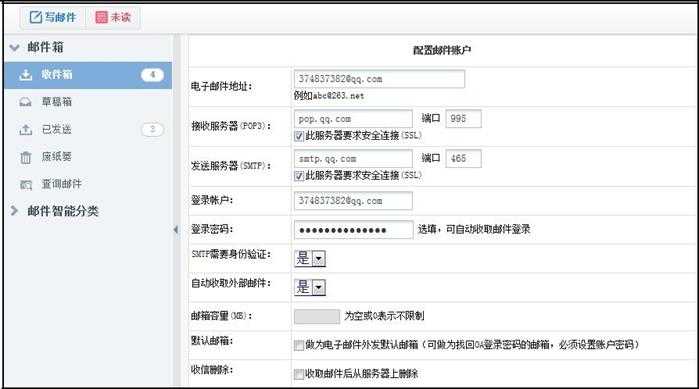Click the SMTP server address field
The height and width of the screenshot is (389, 699).
pyautogui.click(x=353, y=159)
